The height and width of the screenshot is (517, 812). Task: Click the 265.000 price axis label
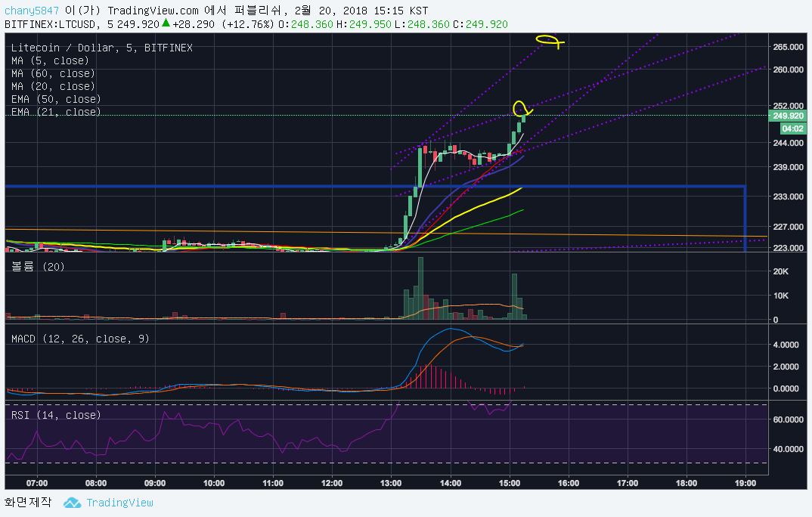(x=788, y=47)
